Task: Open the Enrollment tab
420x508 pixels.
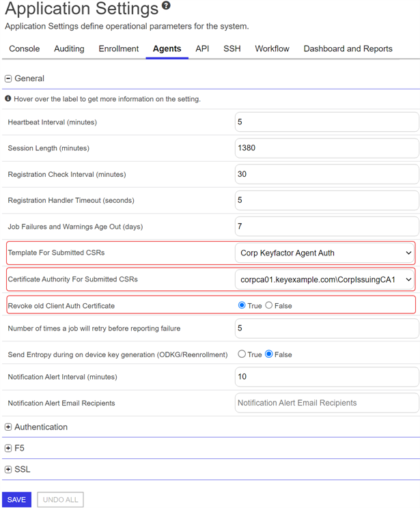Action: 119,49
